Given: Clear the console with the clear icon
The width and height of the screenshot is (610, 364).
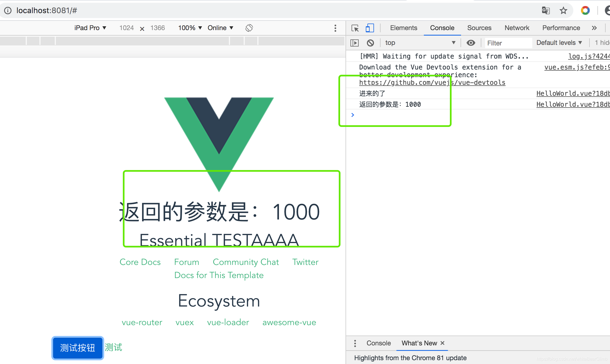Looking at the screenshot, I should tap(370, 43).
